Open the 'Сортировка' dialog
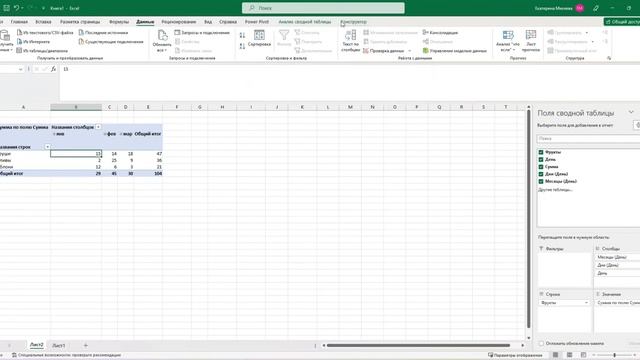The width and height of the screenshot is (640, 360). (x=259, y=38)
